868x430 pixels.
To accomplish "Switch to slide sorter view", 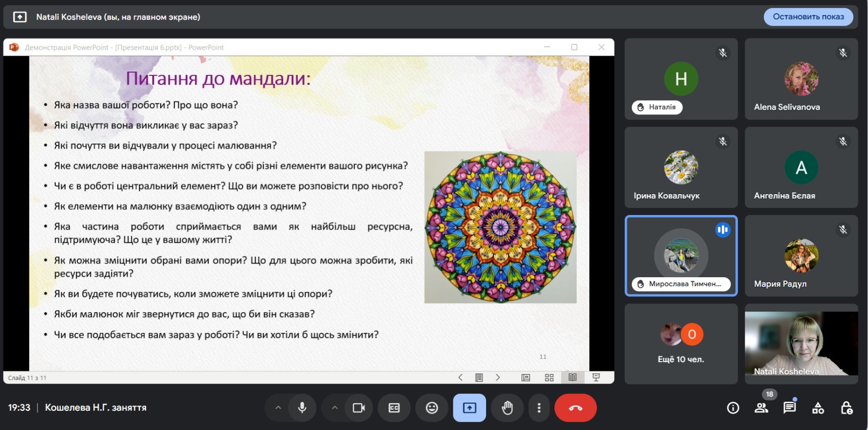I will (x=549, y=377).
